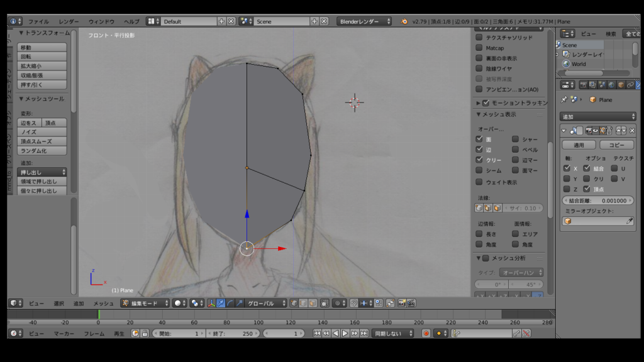Toggle the Matcap checkbox
The width and height of the screenshot is (644, 362).
point(479,48)
